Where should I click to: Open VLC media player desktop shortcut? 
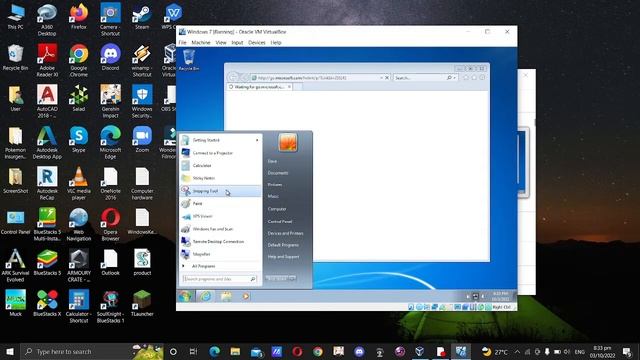click(x=79, y=183)
